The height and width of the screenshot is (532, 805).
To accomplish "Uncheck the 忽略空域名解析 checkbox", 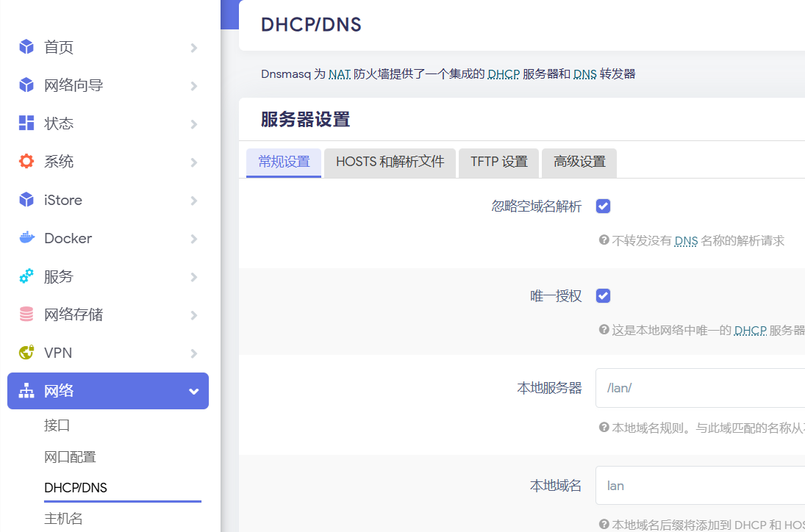I will (x=603, y=206).
